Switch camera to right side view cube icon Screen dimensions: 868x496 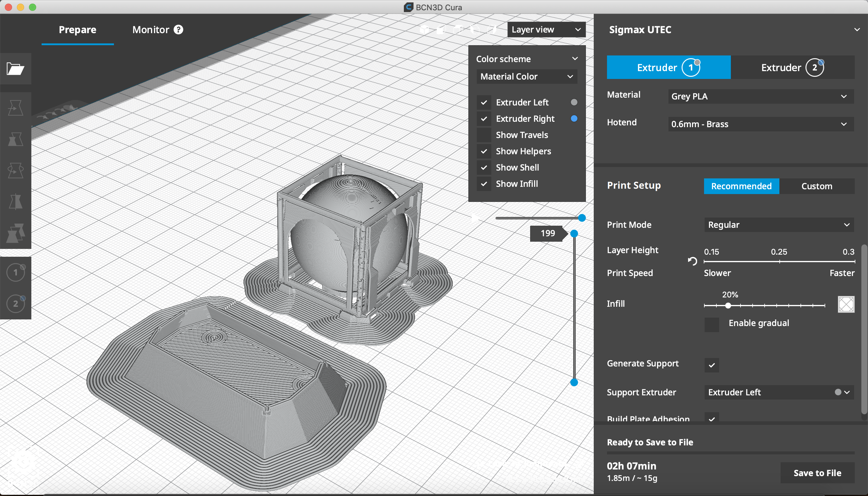(x=492, y=30)
